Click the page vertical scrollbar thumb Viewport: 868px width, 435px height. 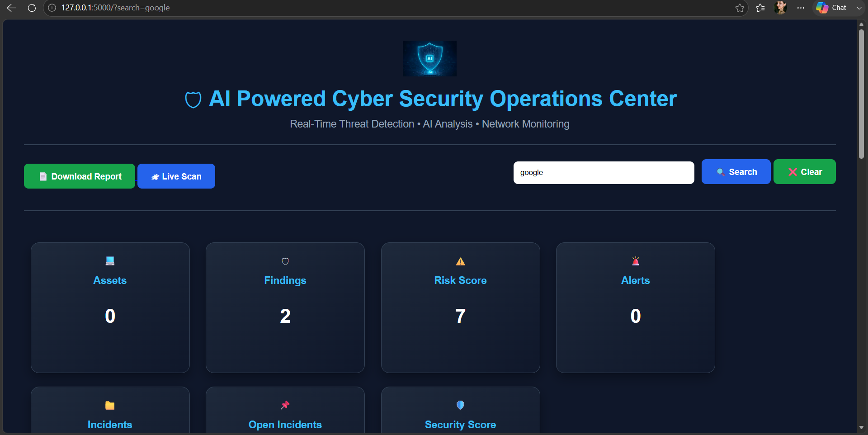point(861,94)
